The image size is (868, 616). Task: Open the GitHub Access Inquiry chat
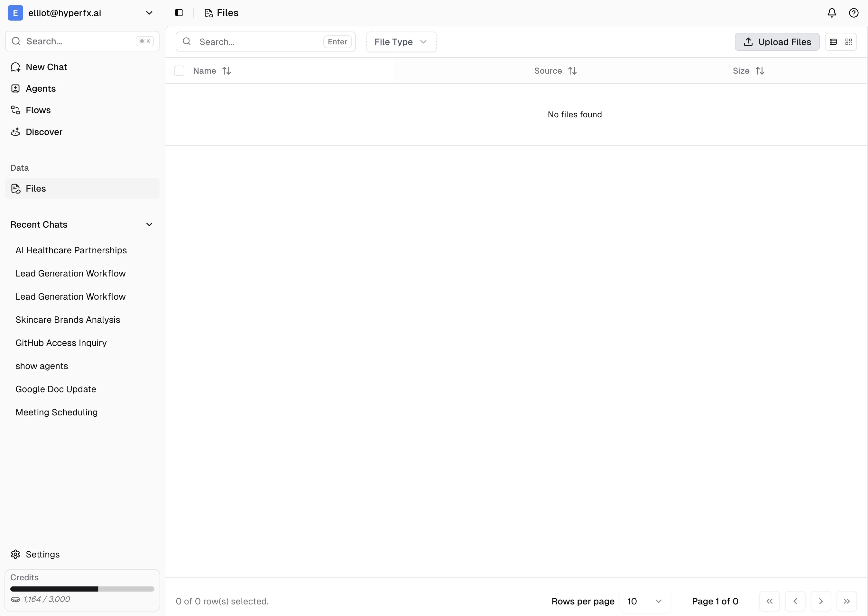pos(61,343)
